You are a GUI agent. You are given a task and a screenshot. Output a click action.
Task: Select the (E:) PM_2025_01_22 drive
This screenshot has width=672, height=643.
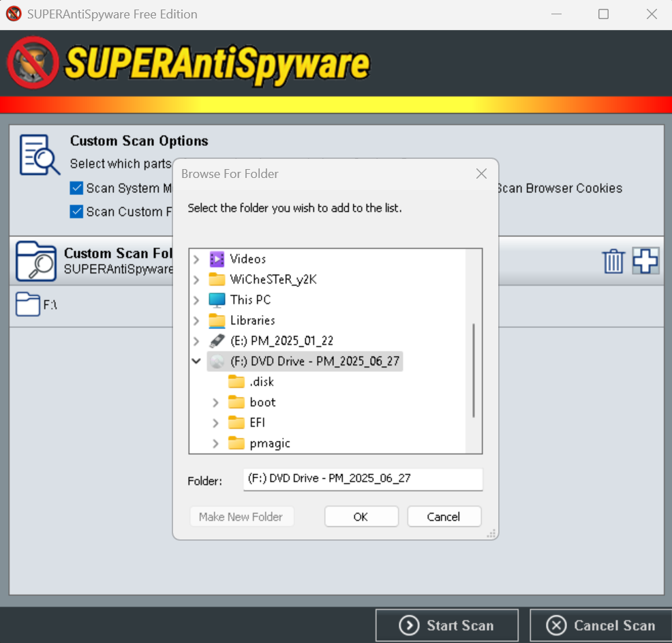click(281, 341)
